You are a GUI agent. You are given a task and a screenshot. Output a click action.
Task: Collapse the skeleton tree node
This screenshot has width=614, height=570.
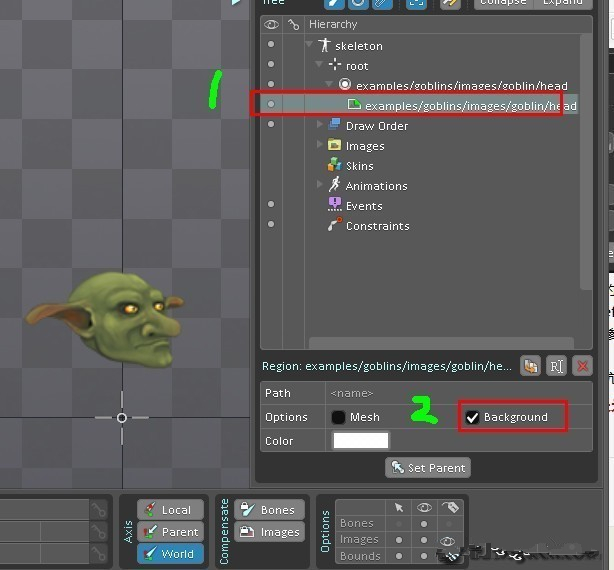click(x=309, y=44)
